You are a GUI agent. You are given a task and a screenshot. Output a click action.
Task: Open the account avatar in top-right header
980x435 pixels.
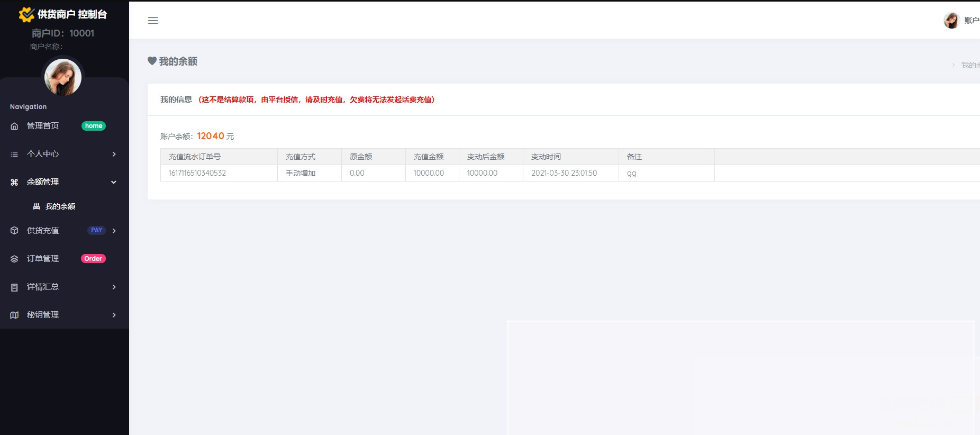[951, 21]
